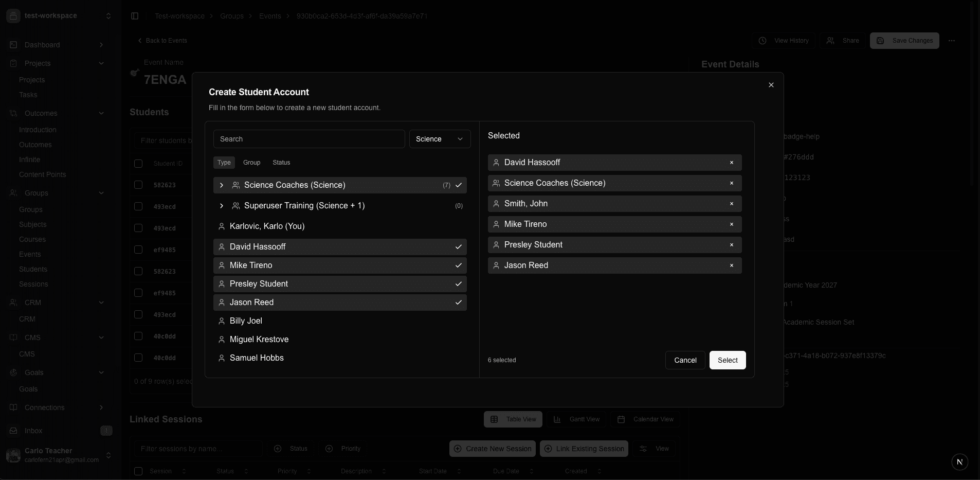Remove Presley Student from Selected list
The height and width of the screenshot is (480, 980).
731,245
